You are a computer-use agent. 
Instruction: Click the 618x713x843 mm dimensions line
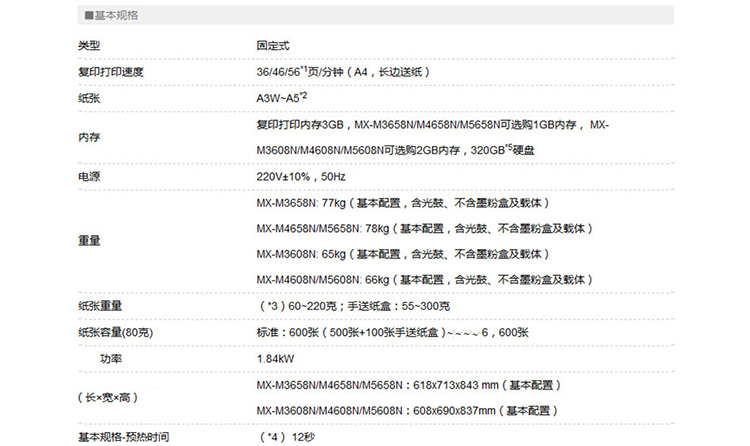tap(408, 384)
